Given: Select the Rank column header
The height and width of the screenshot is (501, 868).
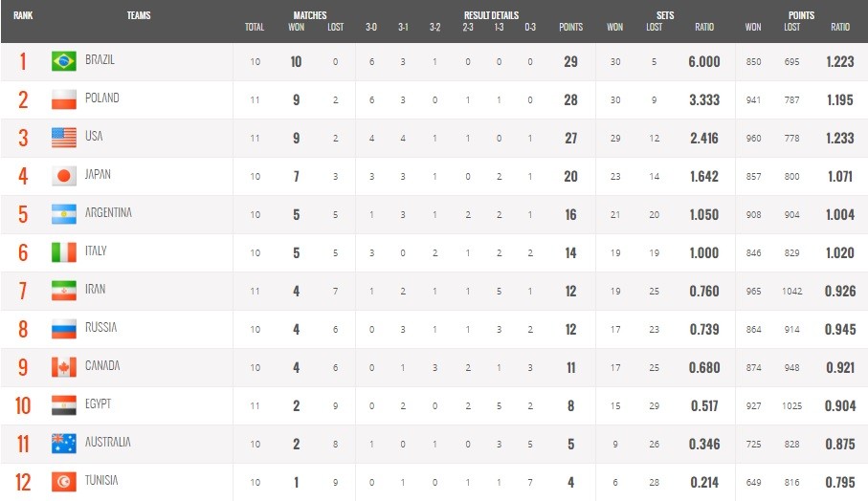Looking at the screenshot, I should (x=23, y=15).
